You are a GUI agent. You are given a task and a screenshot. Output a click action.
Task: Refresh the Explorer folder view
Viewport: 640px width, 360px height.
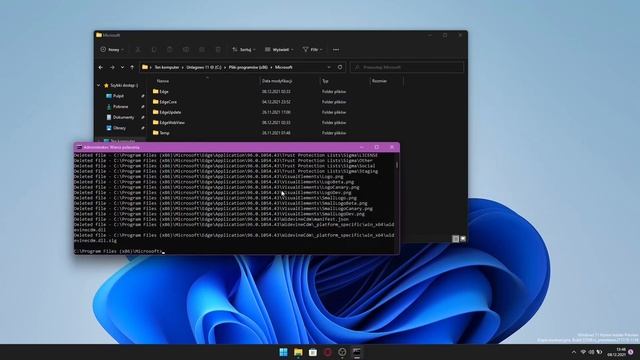click(340, 67)
